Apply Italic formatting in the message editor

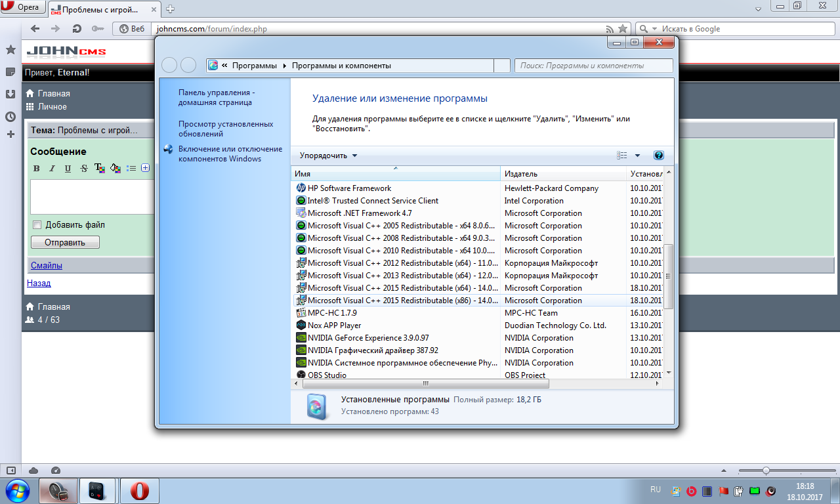pyautogui.click(x=52, y=169)
